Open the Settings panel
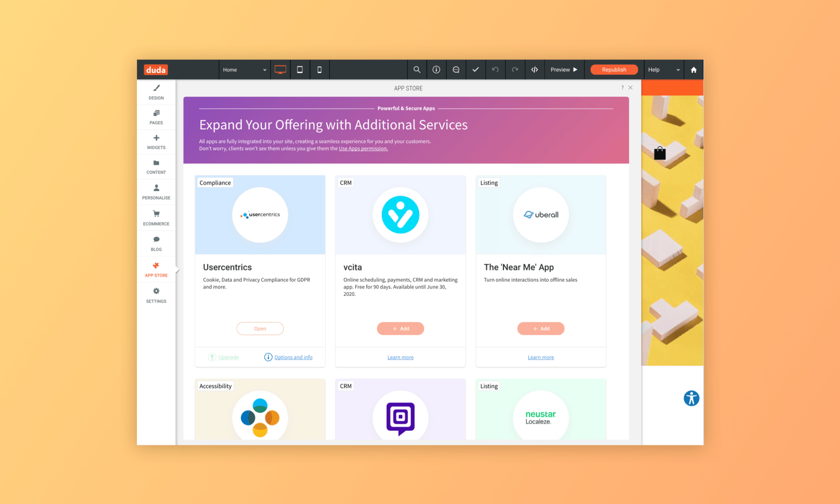Image resolution: width=840 pixels, height=504 pixels. coord(156,295)
